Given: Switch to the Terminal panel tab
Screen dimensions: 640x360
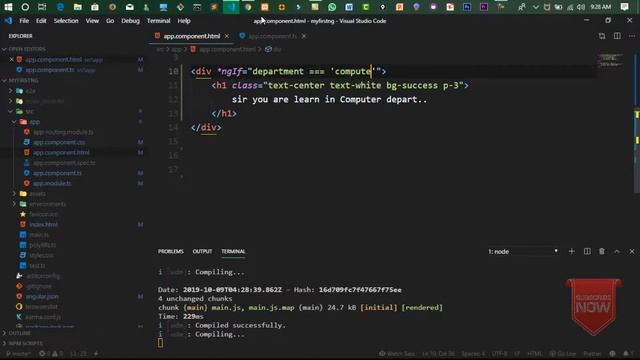Looking at the screenshot, I should point(233,251).
